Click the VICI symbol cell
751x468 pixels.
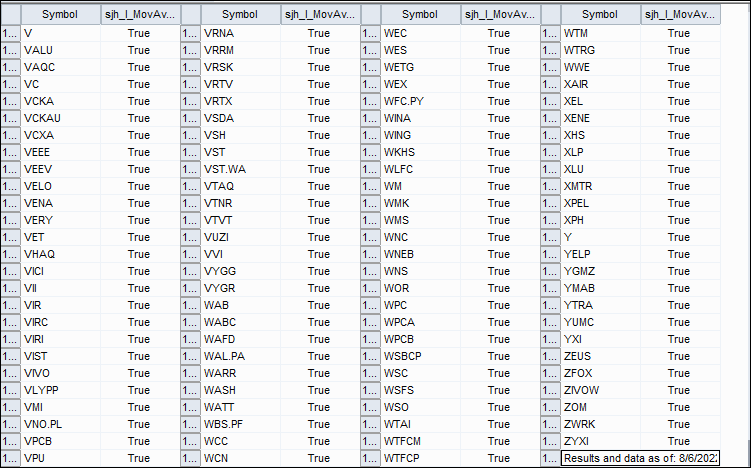point(60,271)
